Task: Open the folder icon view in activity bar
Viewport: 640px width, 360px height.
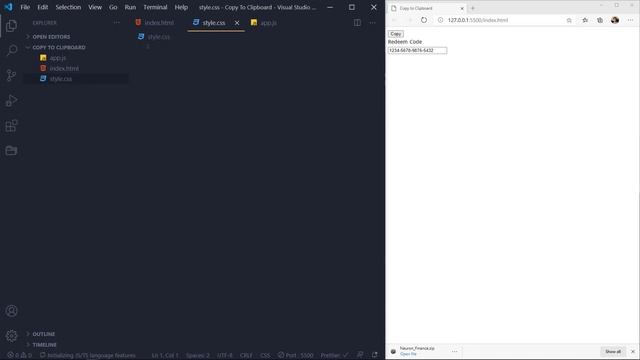Action: 11,151
